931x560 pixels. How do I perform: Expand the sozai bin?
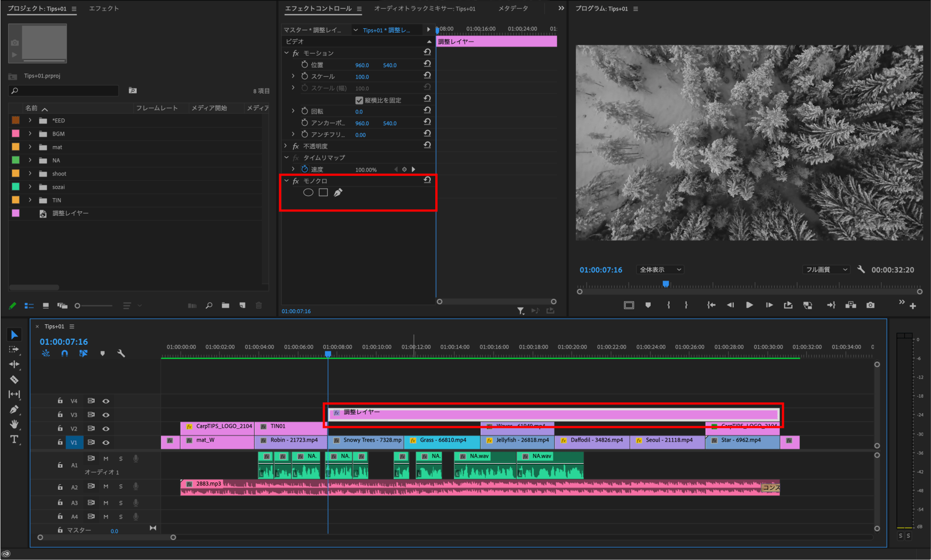click(30, 186)
